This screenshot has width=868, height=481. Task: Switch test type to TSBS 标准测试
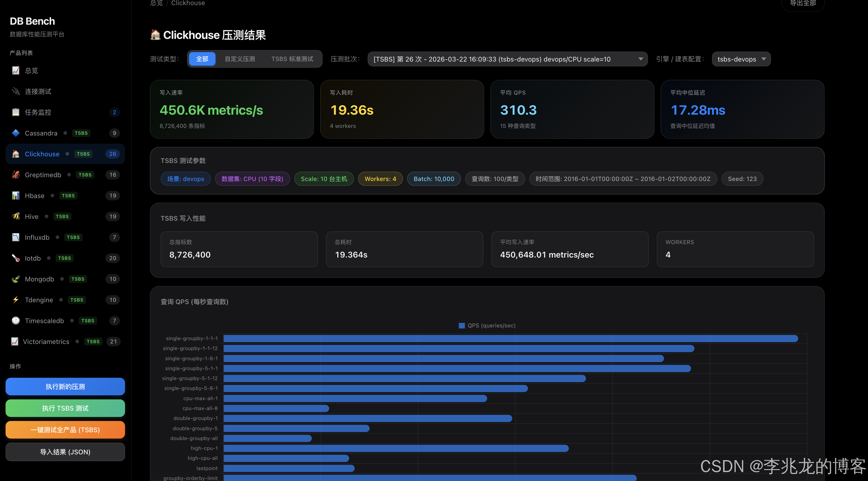(292, 59)
